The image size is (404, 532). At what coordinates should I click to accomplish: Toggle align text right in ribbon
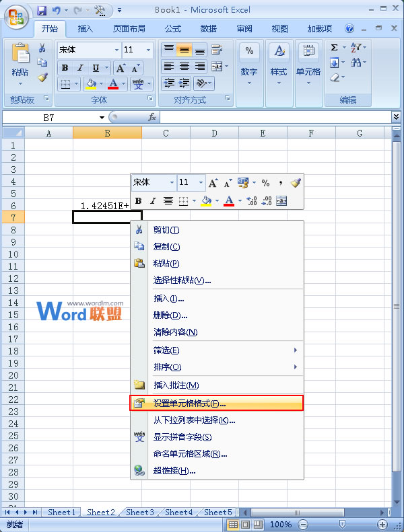coord(200,66)
